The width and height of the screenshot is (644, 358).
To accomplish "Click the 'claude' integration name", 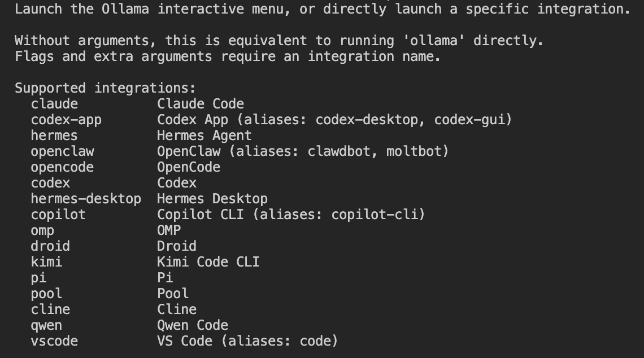I will coord(54,104).
